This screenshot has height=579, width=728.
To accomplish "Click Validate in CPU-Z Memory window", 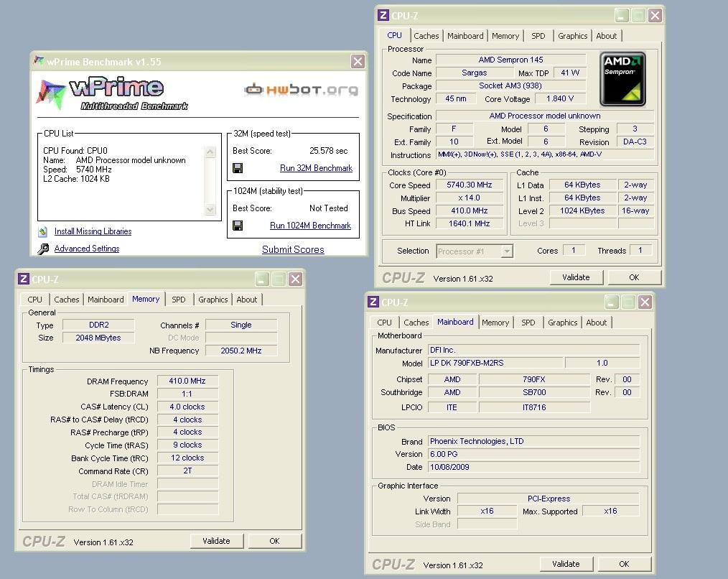I will coord(216,541).
